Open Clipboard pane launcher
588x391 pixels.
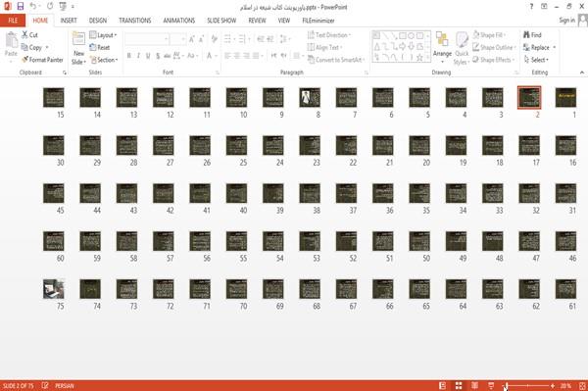point(65,73)
